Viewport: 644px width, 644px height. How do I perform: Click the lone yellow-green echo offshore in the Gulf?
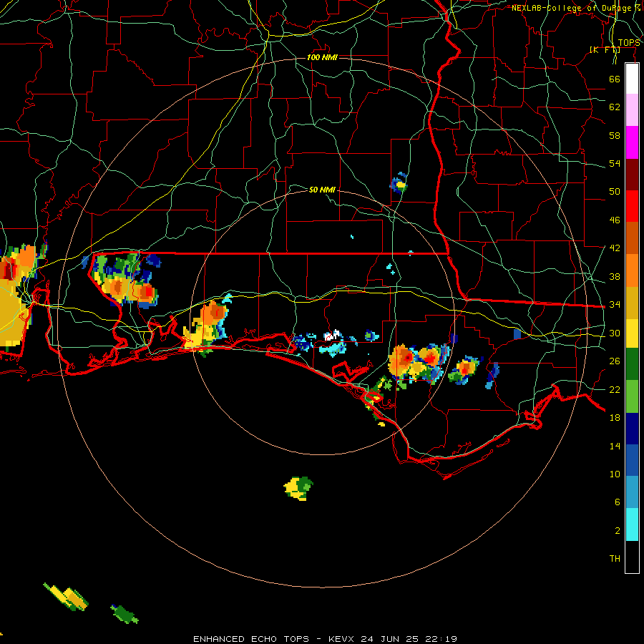(298, 488)
